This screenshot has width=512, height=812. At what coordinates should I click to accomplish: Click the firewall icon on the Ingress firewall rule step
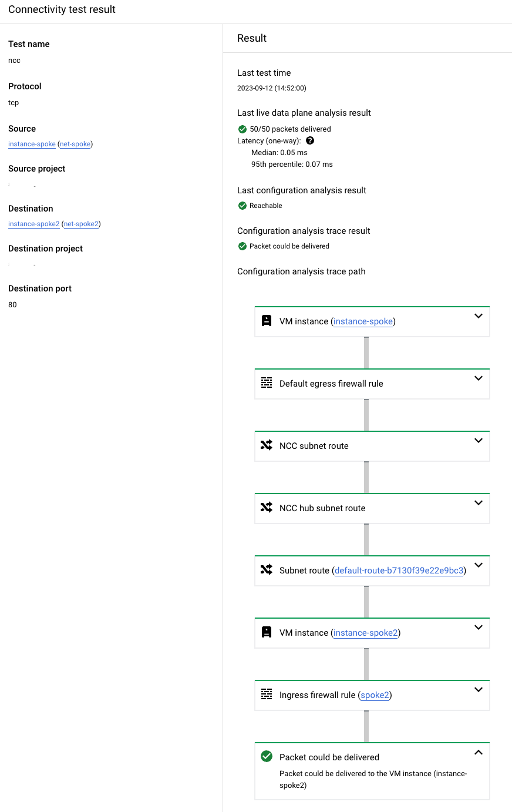(x=267, y=695)
